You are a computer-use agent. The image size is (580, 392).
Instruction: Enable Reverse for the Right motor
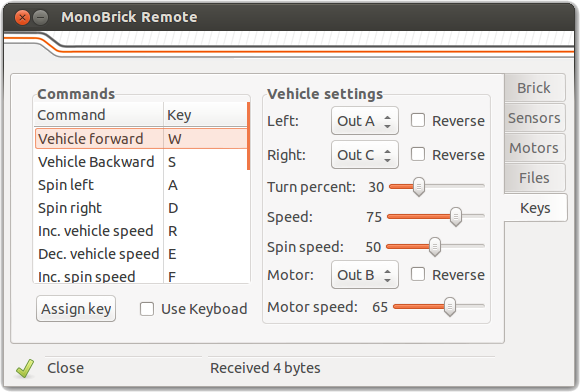click(418, 154)
